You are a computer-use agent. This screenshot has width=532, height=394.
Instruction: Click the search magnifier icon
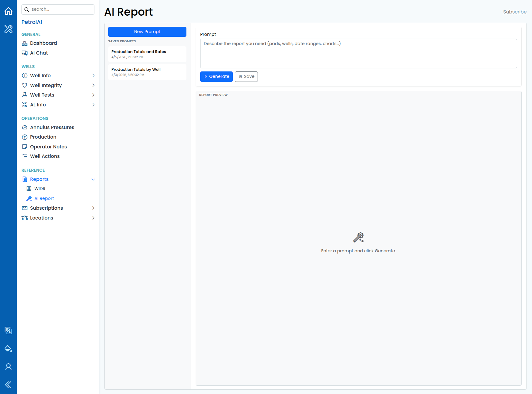pos(27,10)
